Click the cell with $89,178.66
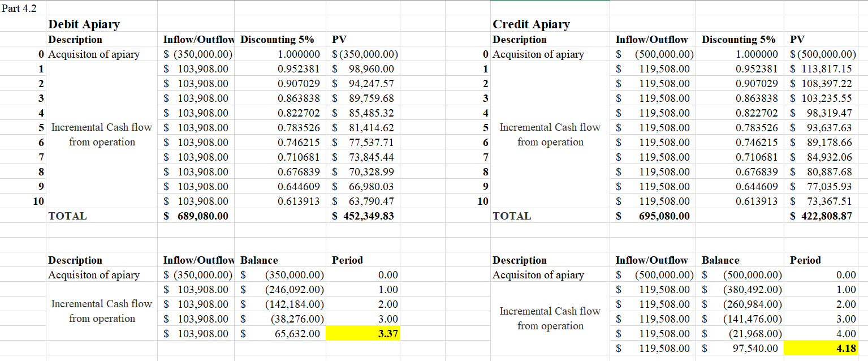The height and width of the screenshot is (361, 868). pos(821,142)
